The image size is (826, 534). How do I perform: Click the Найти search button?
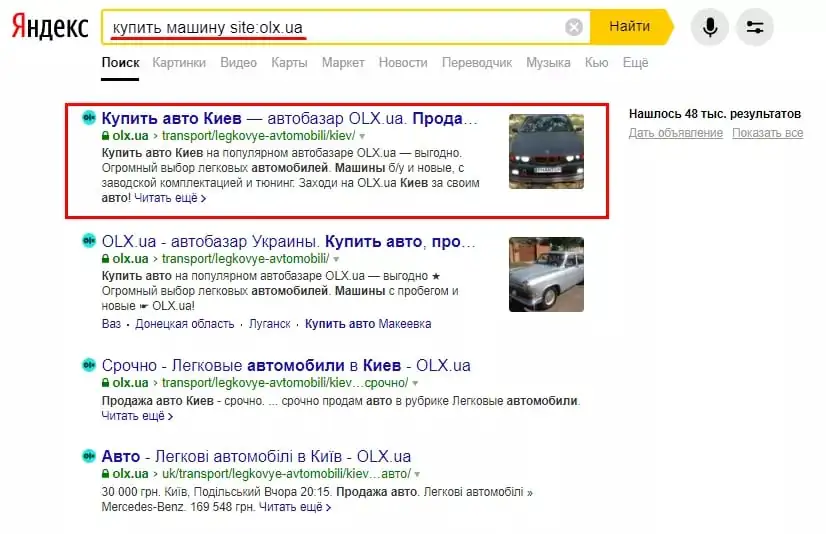(x=631, y=26)
